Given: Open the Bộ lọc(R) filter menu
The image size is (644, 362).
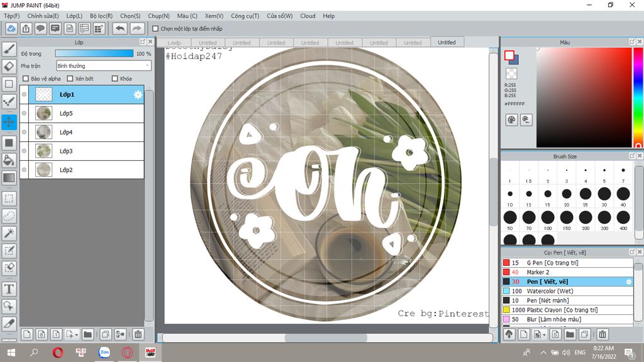Looking at the screenshot, I should pyautogui.click(x=101, y=16).
